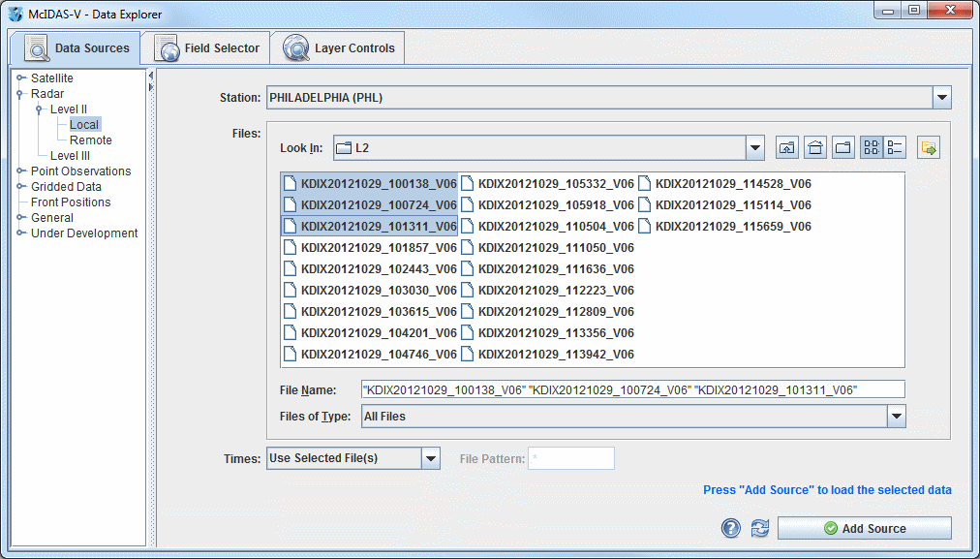This screenshot has width=980, height=559.
Task: Create a new folder with toolbar icon
Action: pyautogui.click(x=843, y=148)
